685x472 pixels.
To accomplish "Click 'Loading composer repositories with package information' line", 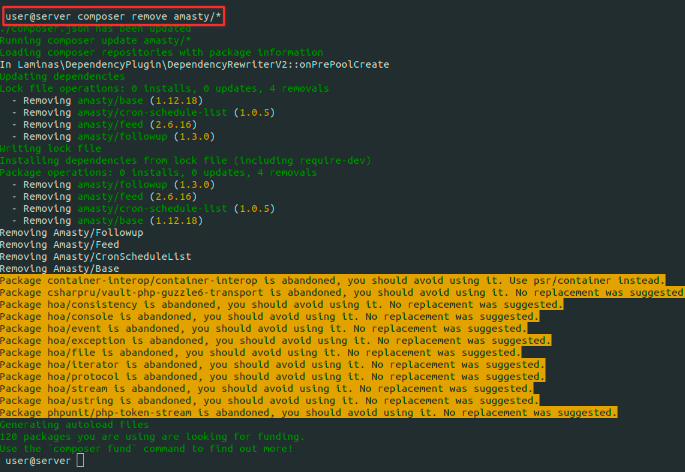I will [x=162, y=52].
